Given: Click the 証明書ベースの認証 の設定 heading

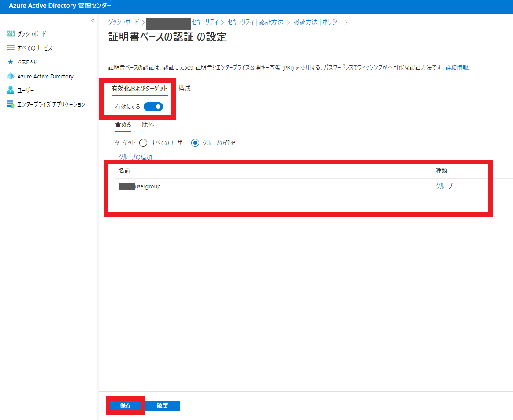Looking at the screenshot, I should [x=167, y=37].
